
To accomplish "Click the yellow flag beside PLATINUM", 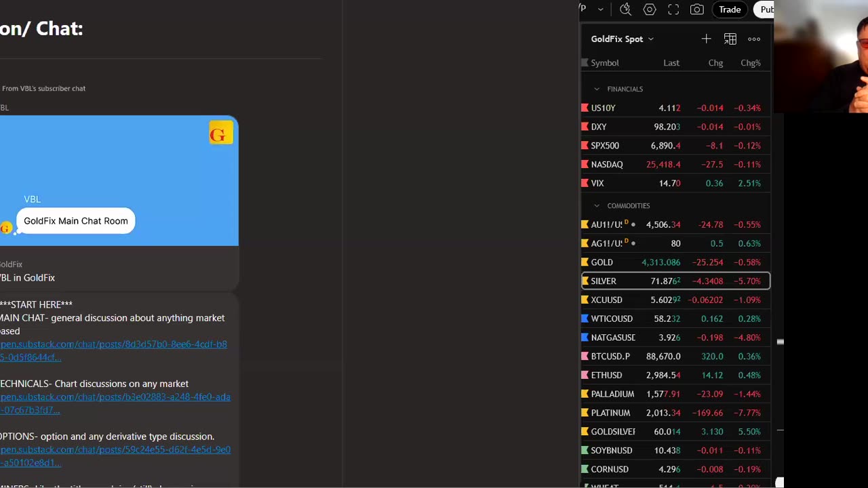I will click(585, 413).
